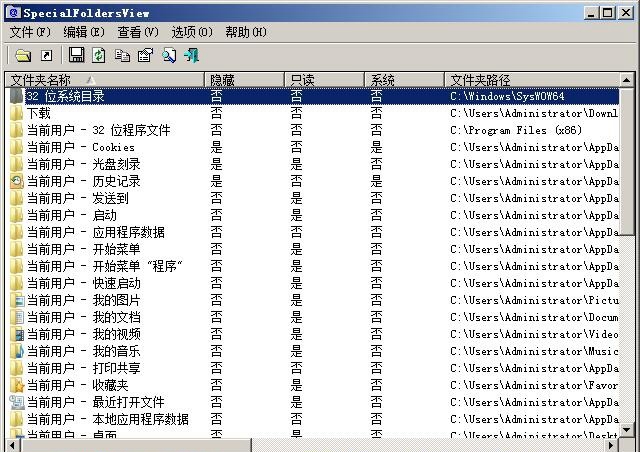Click the Administrator\Music path cell

534,351
